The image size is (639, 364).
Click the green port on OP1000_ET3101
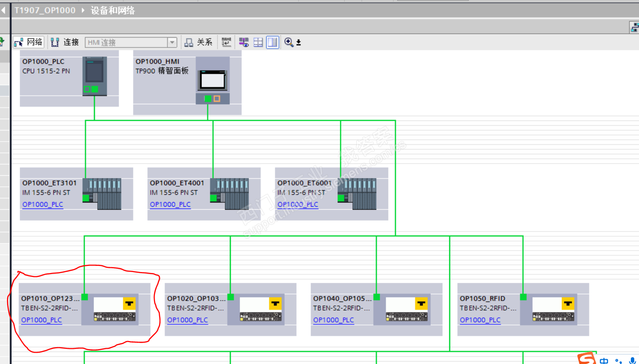85,197
